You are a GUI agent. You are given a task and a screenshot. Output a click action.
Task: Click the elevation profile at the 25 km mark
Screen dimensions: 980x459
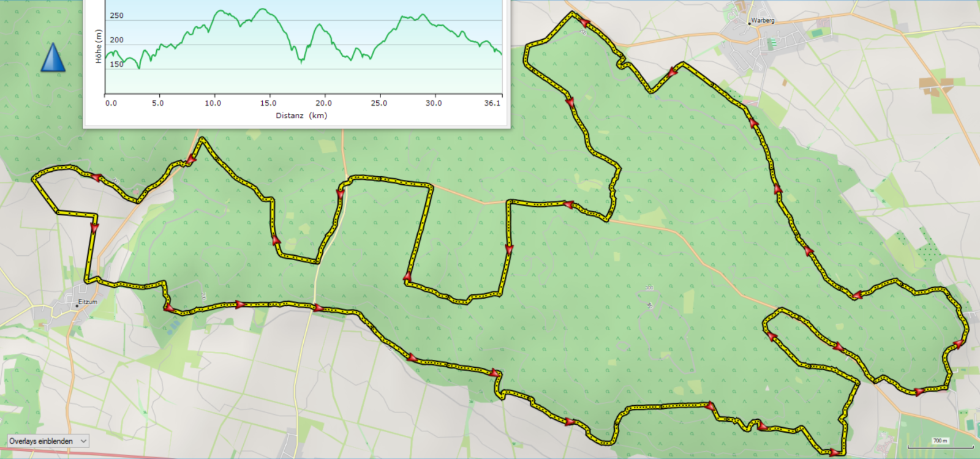[379, 45]
